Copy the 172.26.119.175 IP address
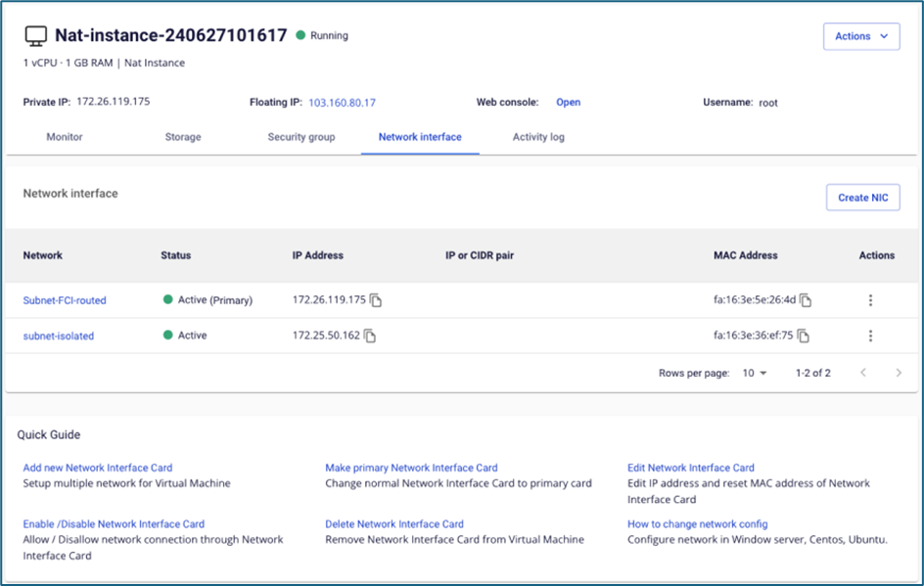This screenshot has width=924, height=586. click(376, 300)
